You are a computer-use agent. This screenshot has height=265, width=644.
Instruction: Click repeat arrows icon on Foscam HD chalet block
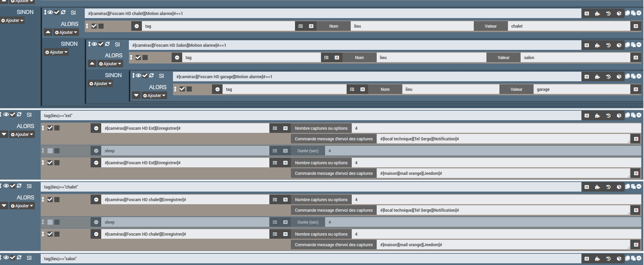point(63,12)
